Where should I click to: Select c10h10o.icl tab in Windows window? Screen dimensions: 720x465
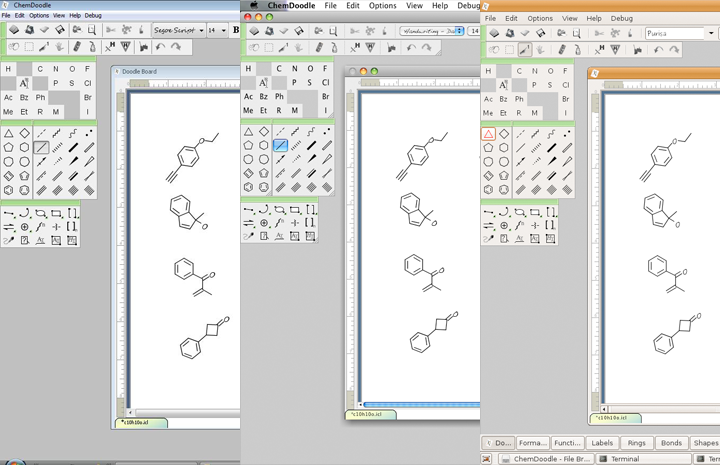(141, 422)
